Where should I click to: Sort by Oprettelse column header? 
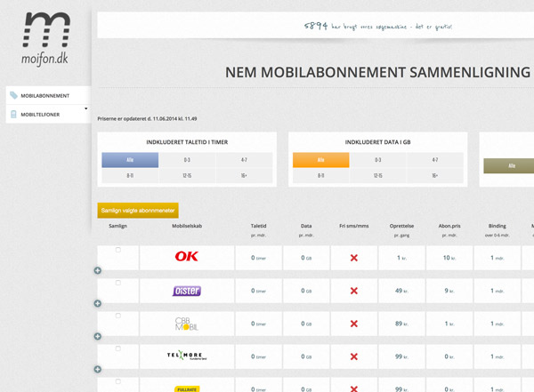[x=402, y=226]
